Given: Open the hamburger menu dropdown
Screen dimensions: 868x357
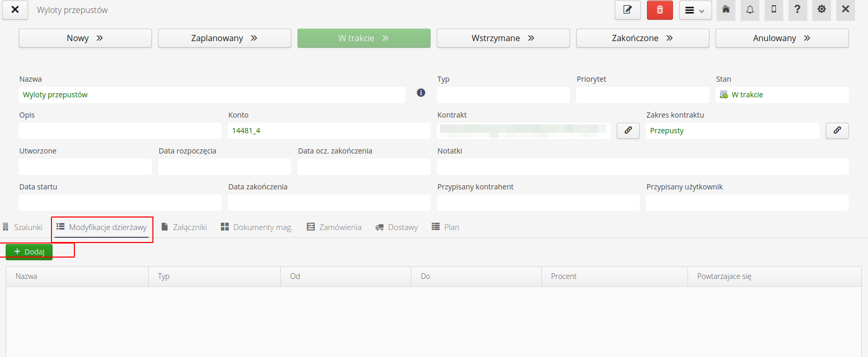Looking at the screenshot, I should (695, 10).
